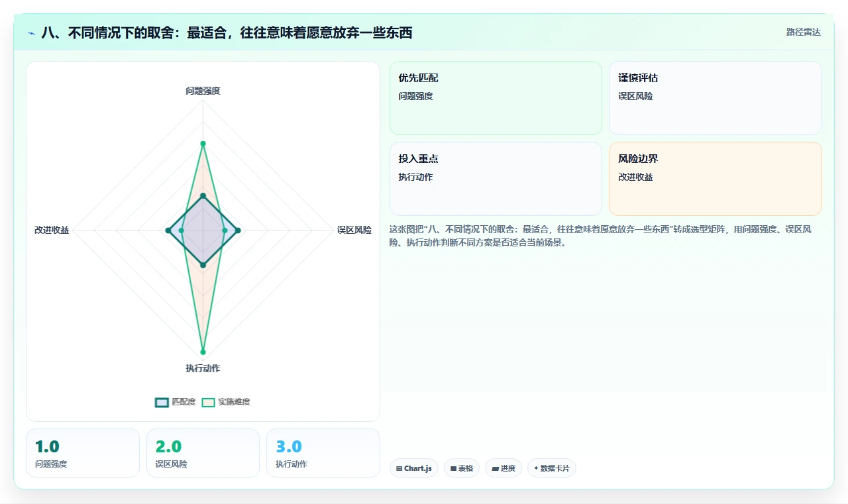The height and width of the screenshot is (504, 848).
Task: Click the 2.0 误区风险 stat card
Action: [x=203, y=453]
